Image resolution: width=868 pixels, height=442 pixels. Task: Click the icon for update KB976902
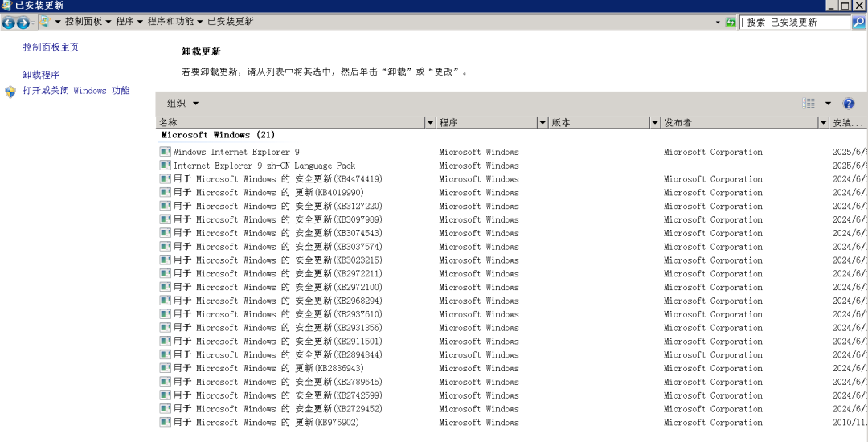pyautogui.click(x=165, y=422)
